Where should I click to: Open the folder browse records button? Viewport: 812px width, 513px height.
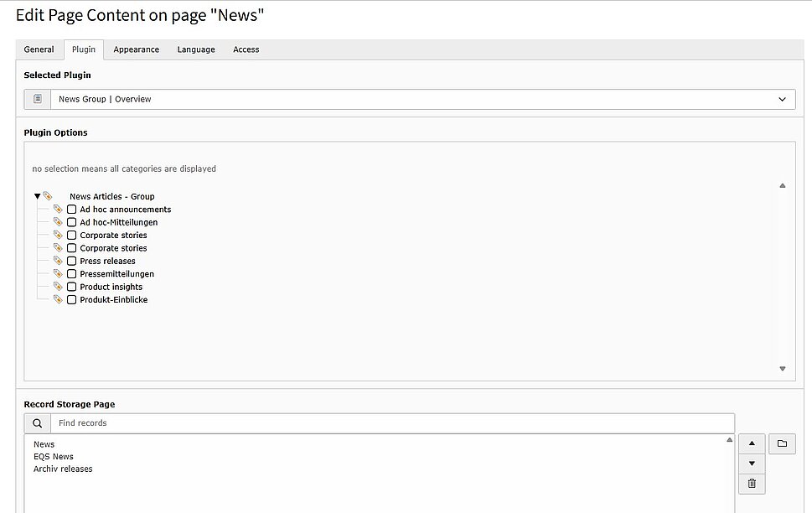(x=782, y=443)
